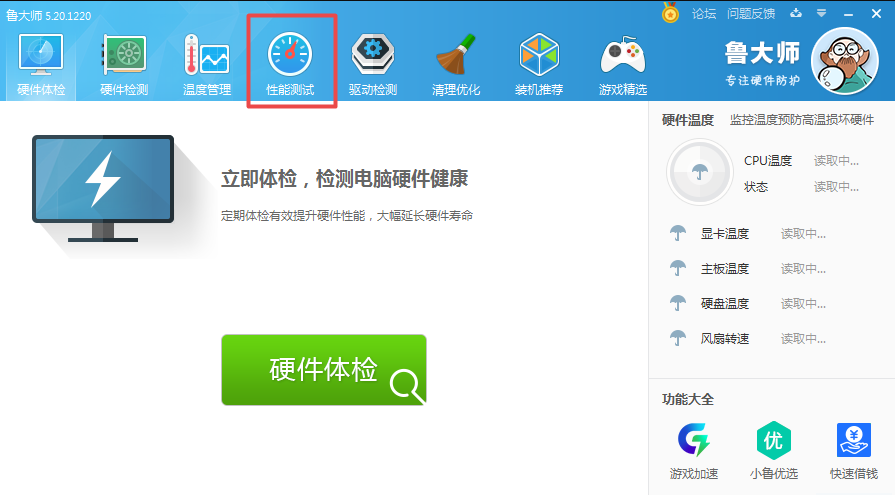This screenshot has width=895, height=495.
Task: Minimize the 鲁大师 window
Action: coord(848,14)
